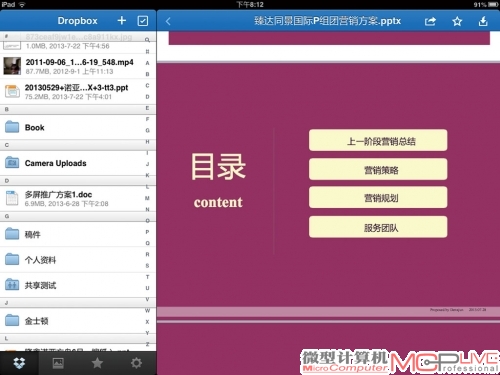This screenshot has width=500, height=375.
Task: Switch to the Dropbox files tab
Action: coord(19,363)
